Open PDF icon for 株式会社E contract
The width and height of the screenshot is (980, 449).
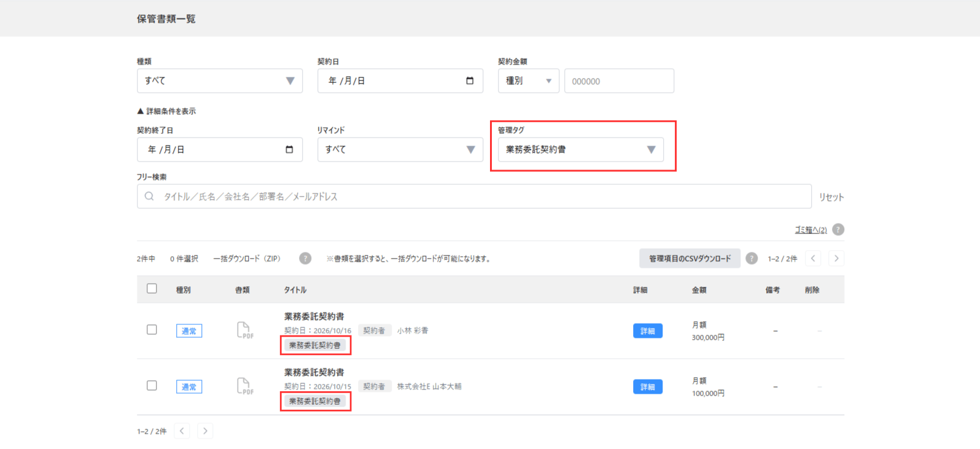pyautogui.click(x=244, y=386)
